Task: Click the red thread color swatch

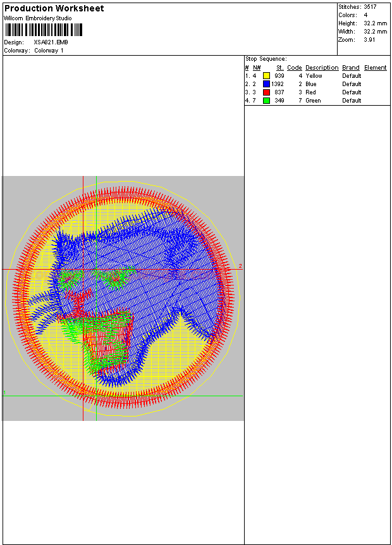Action: click(266, 92)
